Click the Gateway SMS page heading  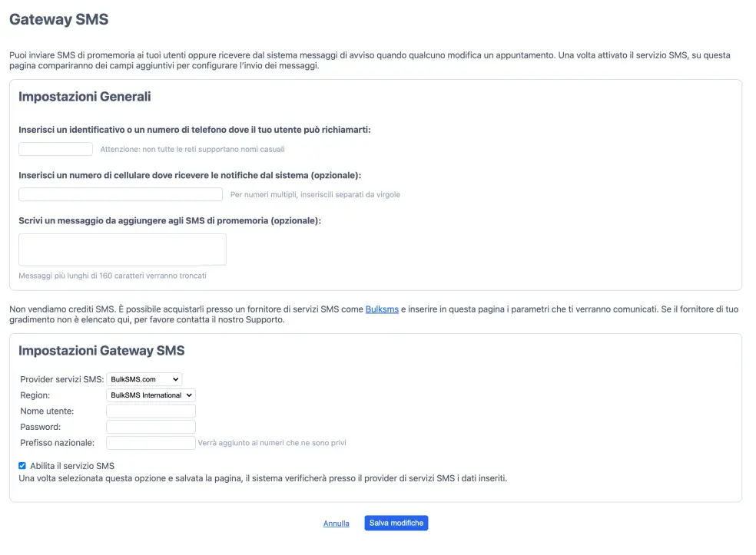[59, 19]
